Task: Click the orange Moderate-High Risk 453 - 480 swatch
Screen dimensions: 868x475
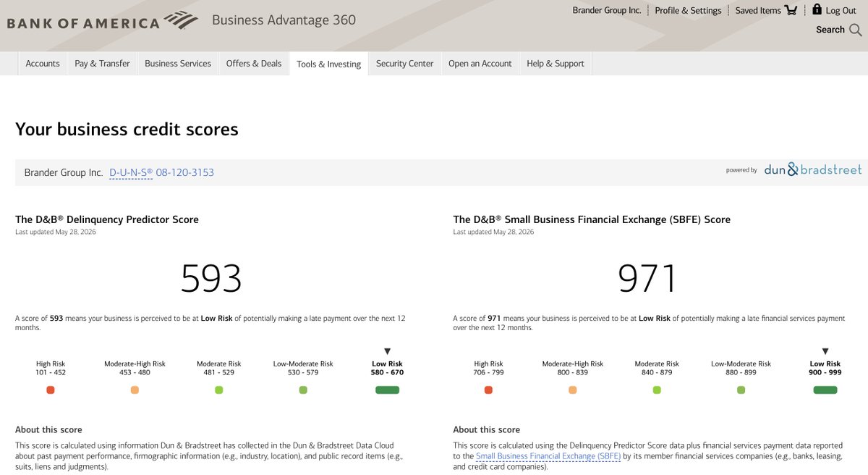Action: [x=135, y=390]
